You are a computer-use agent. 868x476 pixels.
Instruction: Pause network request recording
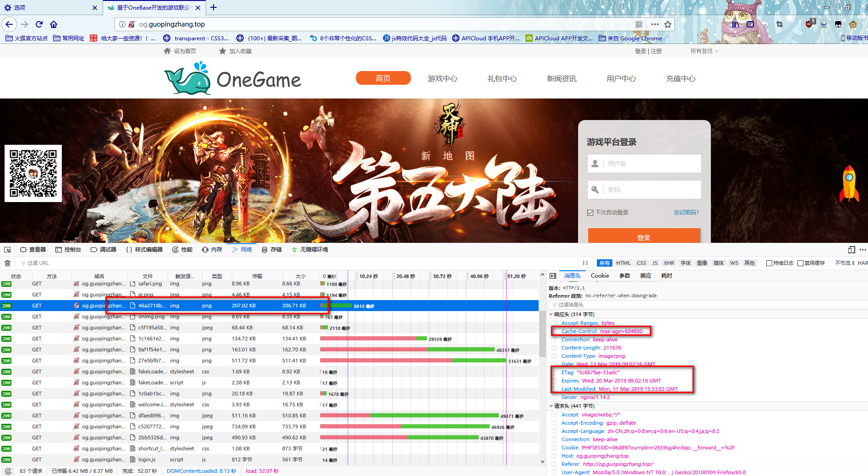(585, 263)
